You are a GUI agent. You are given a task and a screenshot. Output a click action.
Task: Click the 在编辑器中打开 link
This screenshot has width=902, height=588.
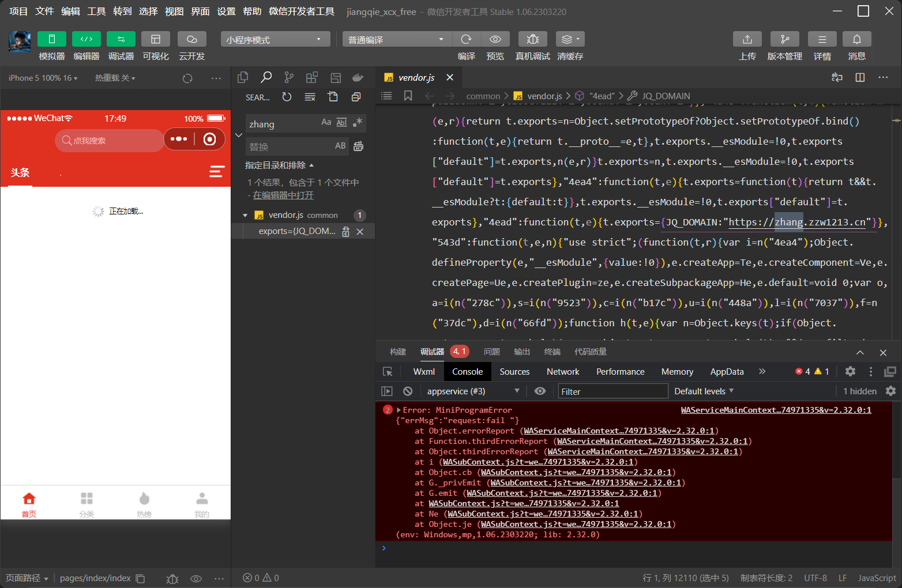coord(283,195)
